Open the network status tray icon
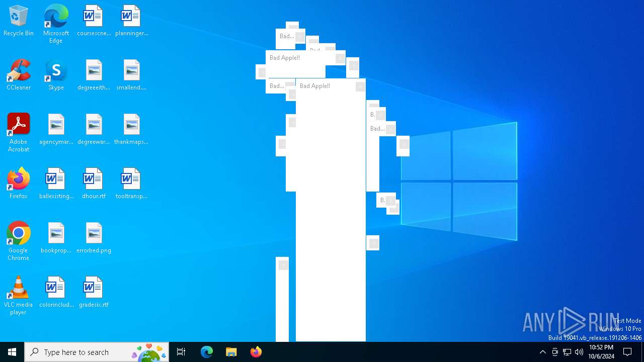 (567, 352)
